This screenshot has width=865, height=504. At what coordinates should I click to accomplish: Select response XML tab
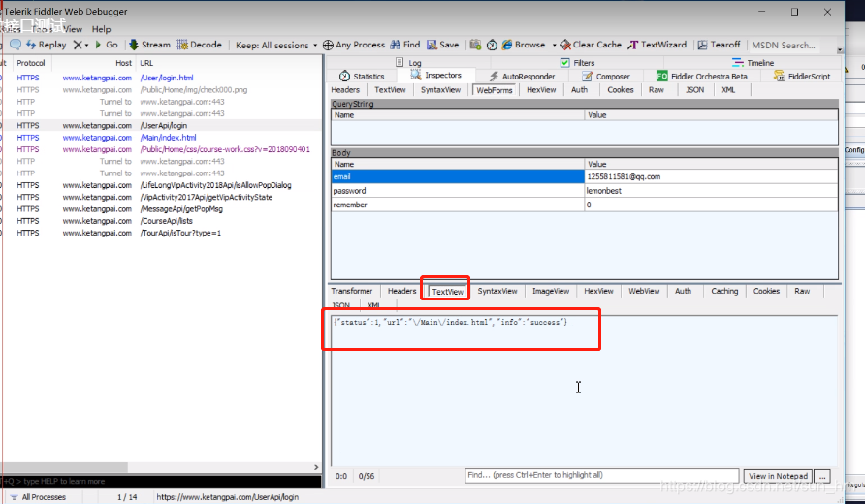click(x=373, y=305)
